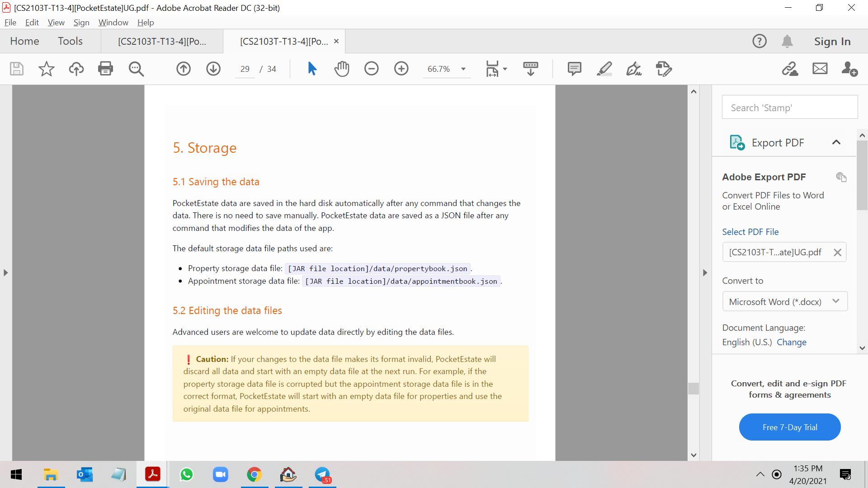Click the Print file icon

[x=105, y=69]
